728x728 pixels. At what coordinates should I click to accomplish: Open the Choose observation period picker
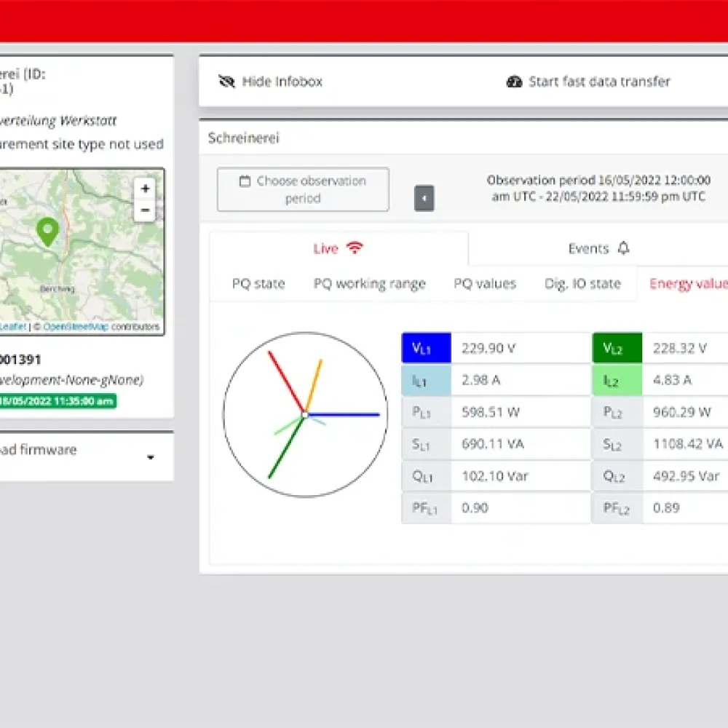(x=303, y=189)
